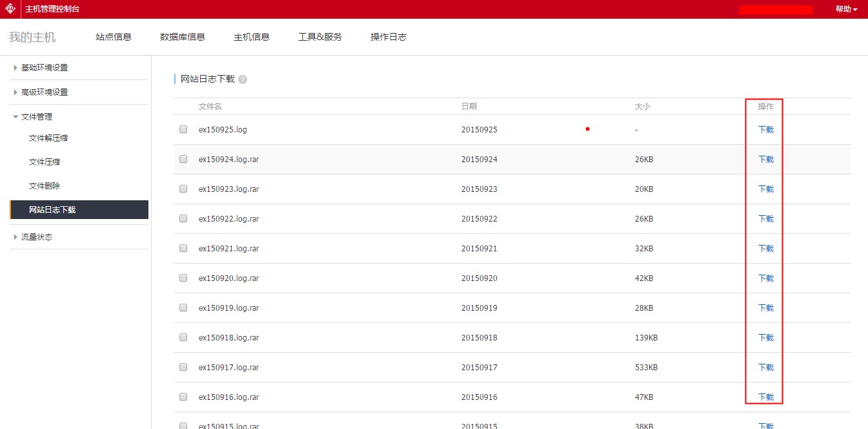Select 文件删除 in the sidebar

pyautogui.click(x=45, y=186)
